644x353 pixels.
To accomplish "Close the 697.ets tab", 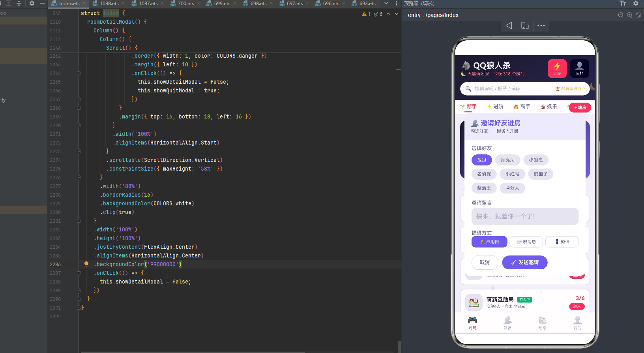I will [x=307, y=3].
